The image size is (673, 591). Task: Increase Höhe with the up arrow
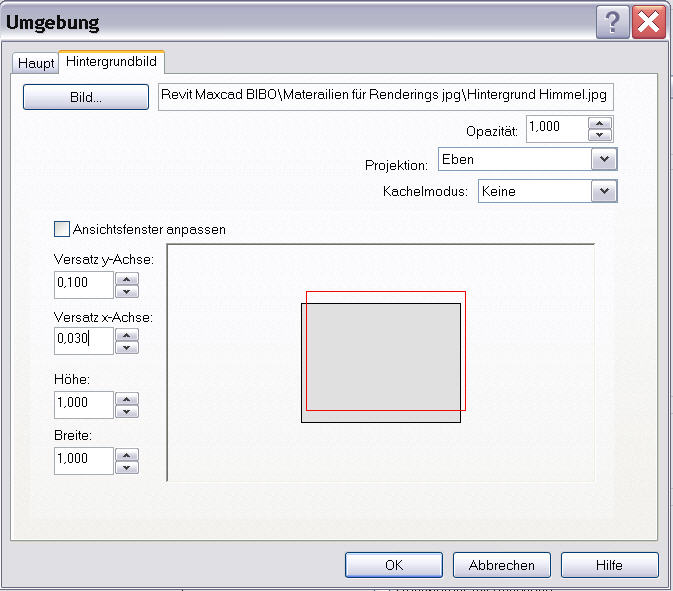[x=127, y=399]
